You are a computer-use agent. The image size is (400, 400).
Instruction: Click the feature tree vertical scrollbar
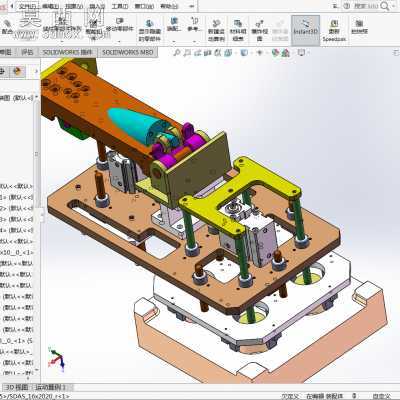coord(36,153)
